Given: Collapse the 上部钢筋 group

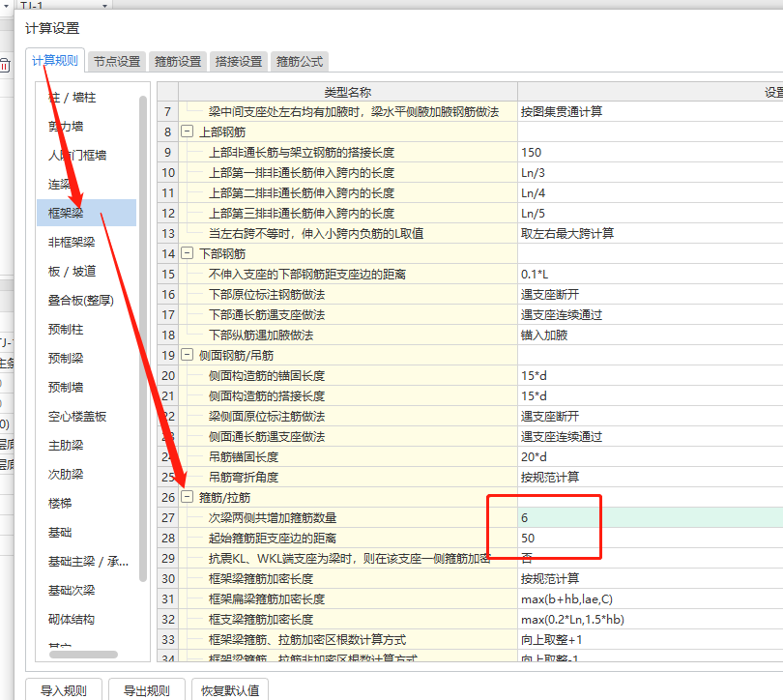Looking at the screenshot, I should pyautogui.click(x=187, y=131).
